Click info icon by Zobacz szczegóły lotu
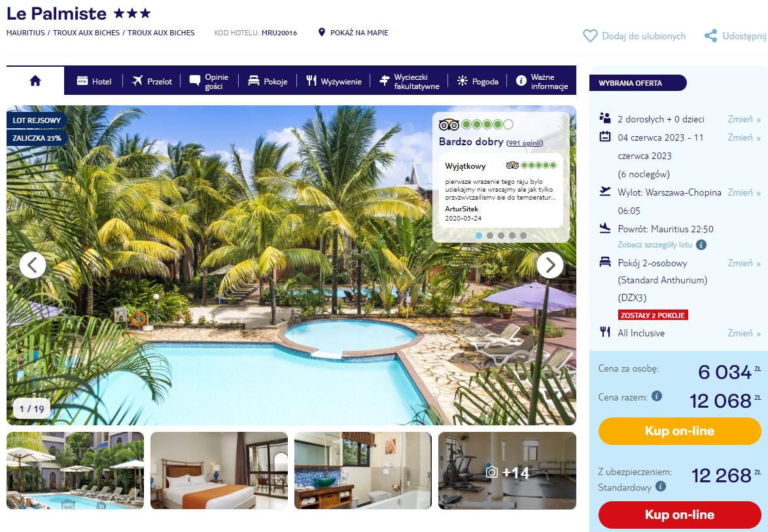 [701, 245]
